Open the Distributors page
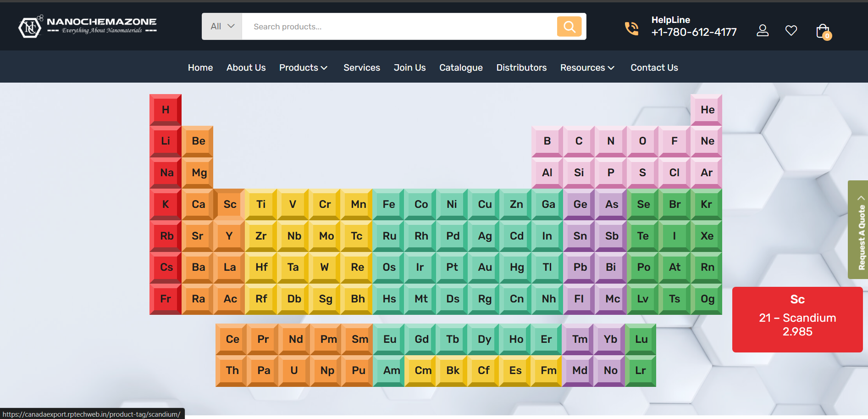The height and width of the screenshot is (419, 868). [521, 67]
